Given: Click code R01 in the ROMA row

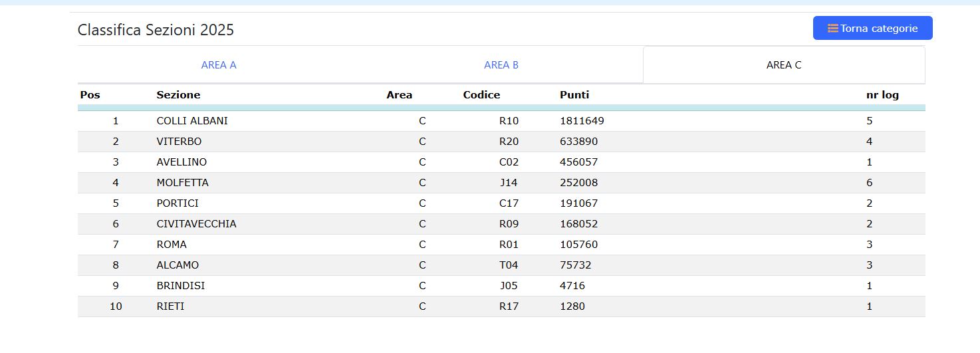Looking at the screenshot, I should (x=509, y=245).
